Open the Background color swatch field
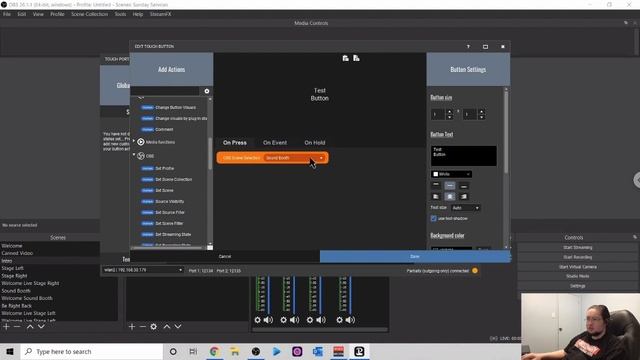 451,248
